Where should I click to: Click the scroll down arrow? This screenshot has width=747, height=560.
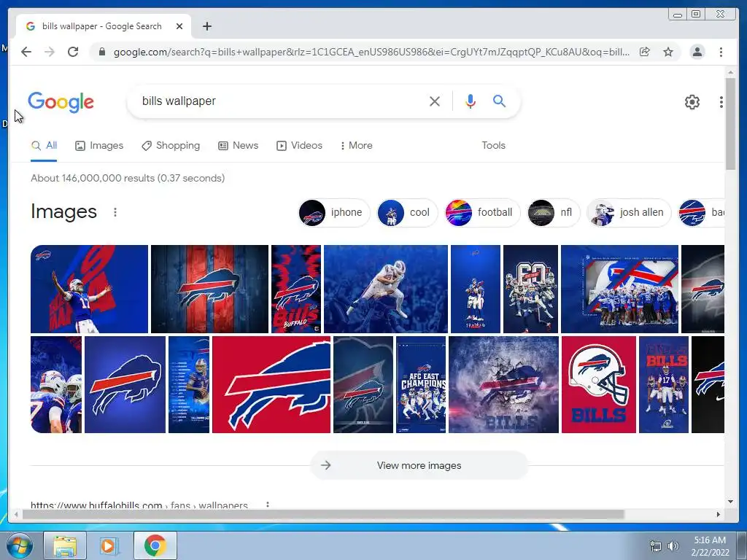coord(730,502)
